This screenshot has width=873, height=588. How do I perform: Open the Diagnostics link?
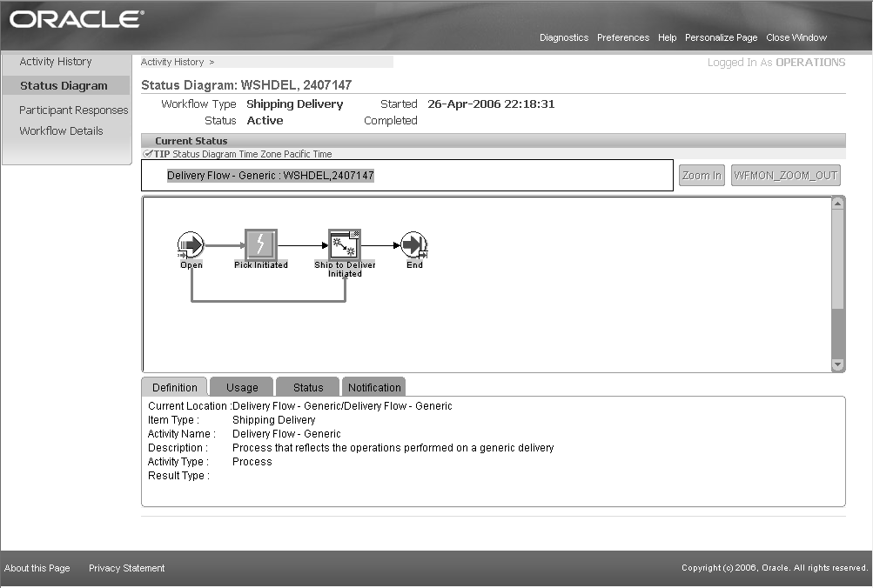pos(564,37)
